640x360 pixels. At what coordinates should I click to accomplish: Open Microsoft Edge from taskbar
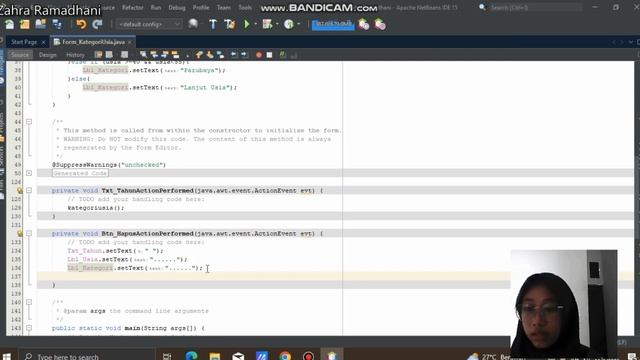tap(191, 356)
